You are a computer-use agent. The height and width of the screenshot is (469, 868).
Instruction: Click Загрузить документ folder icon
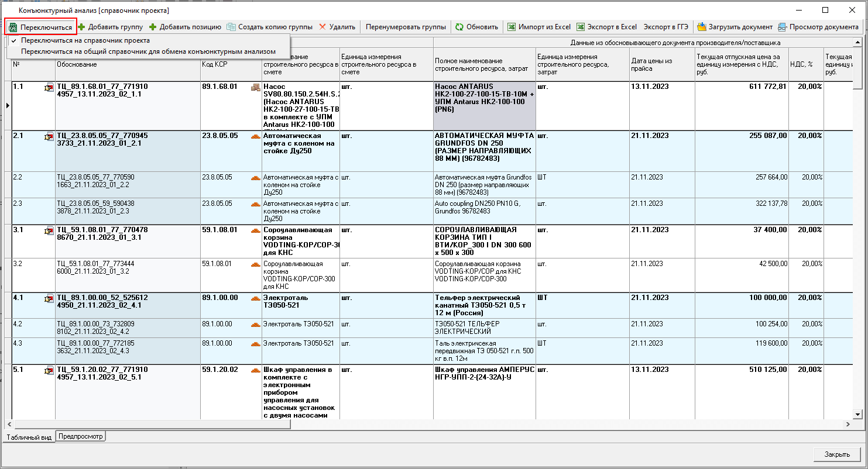coord(701,27)
